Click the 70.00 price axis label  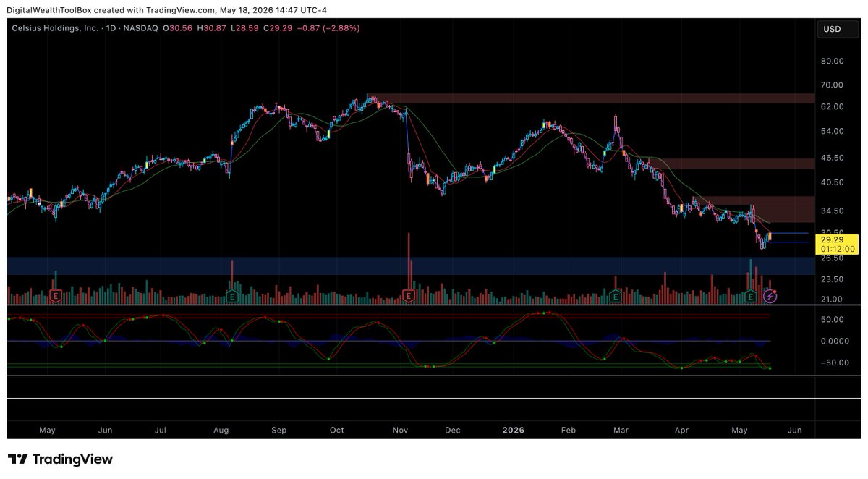tap(833, 85)
